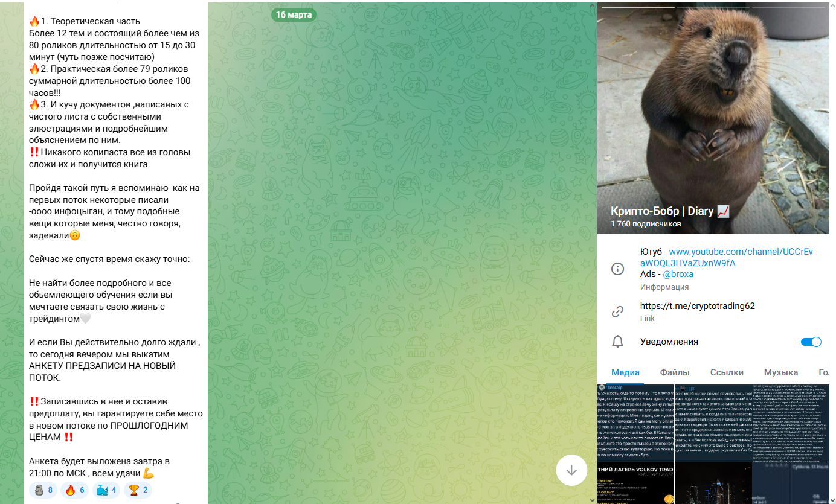Click the 'АНКЕТУ ПРЕДЗАПИСИ НА НОВЫЙ ПОТОК' text

(x=103, y=372)
